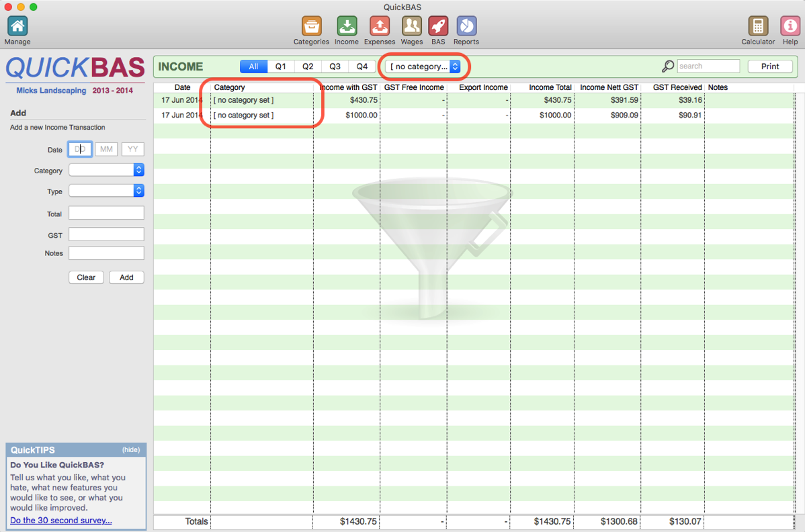Click the Help icon
The width and height of the screenshot is (805, 532).
(x=790, y=27)
